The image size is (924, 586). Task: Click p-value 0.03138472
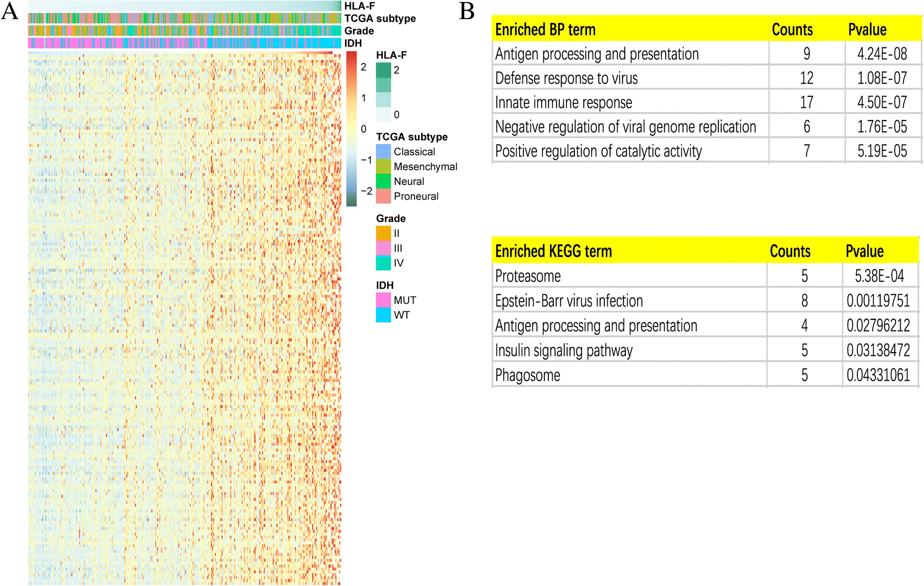(x=878, y=350)
